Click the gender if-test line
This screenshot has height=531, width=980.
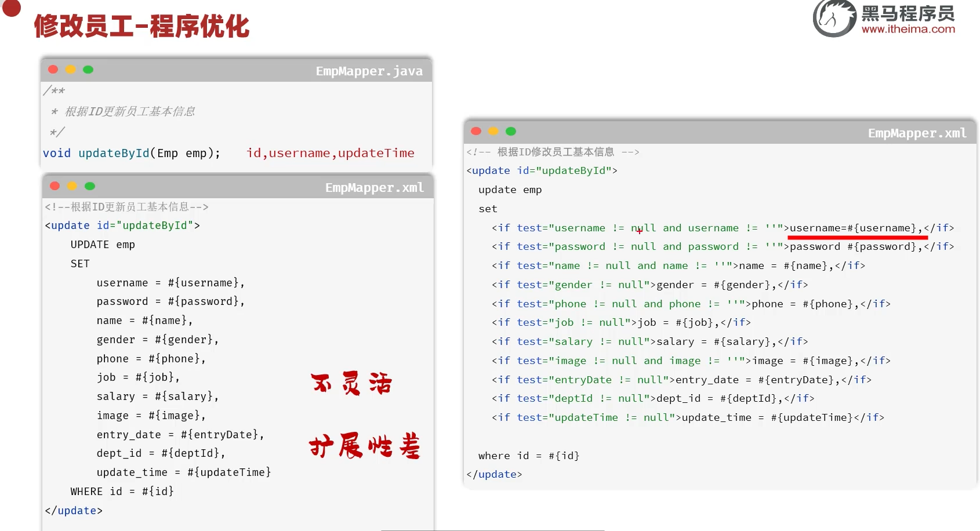tap(649, 285)
